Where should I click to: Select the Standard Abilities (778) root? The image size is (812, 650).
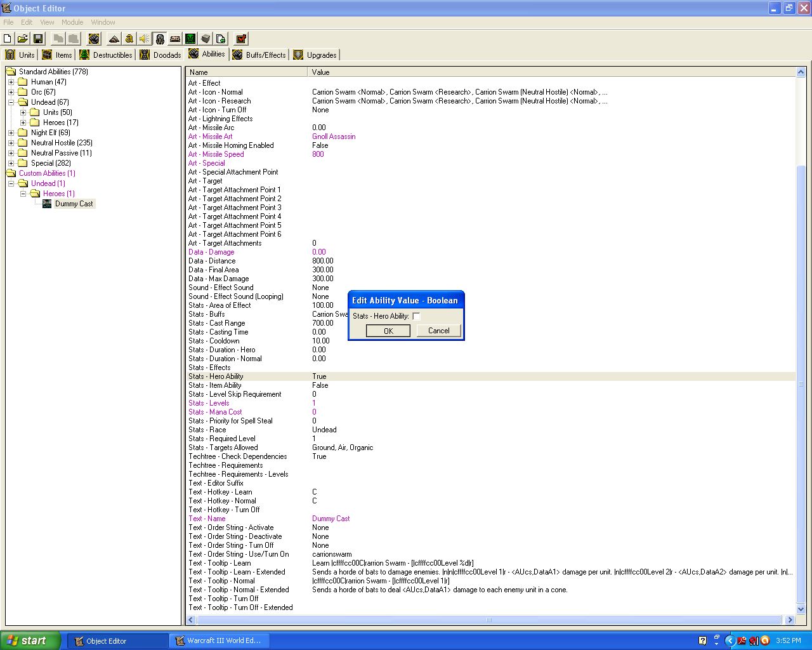point(53,72)
